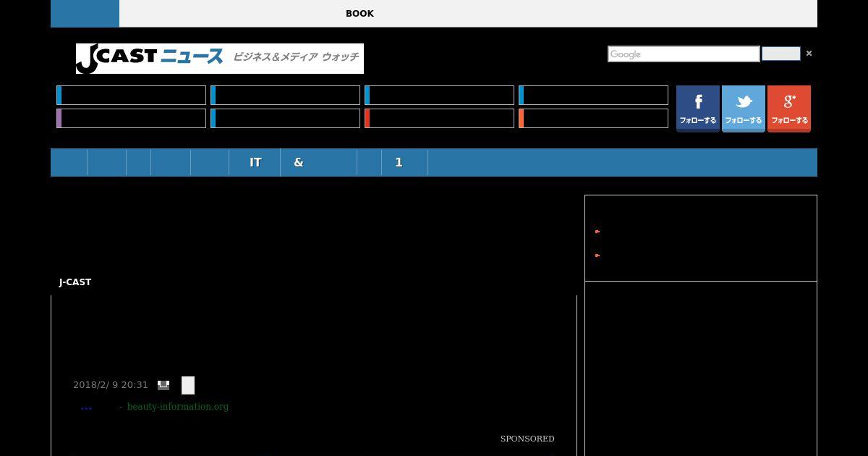868x456 pixels.
Task: Follow J-CAST on Google+
Action: pos(789,109)
